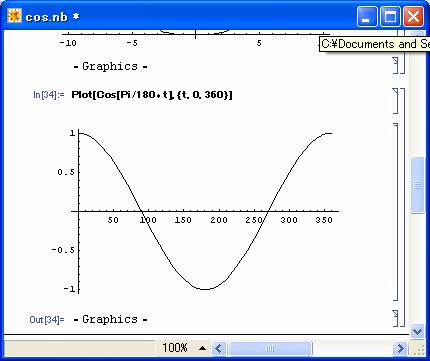This screenshot has width=430, height=361.
Task: Click the horizontal scrollbar left arrow
Action: point(218,349)
